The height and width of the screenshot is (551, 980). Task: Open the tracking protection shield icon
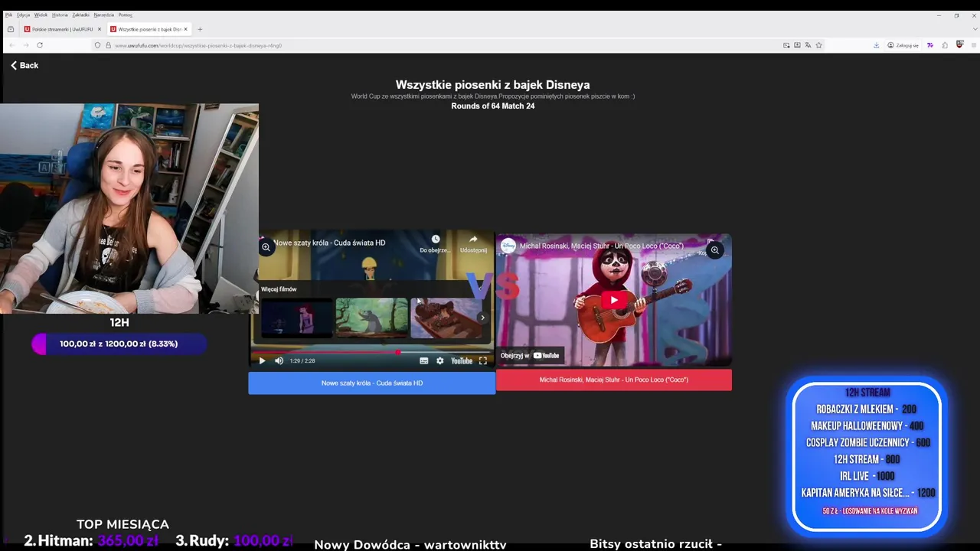(97, 45)
